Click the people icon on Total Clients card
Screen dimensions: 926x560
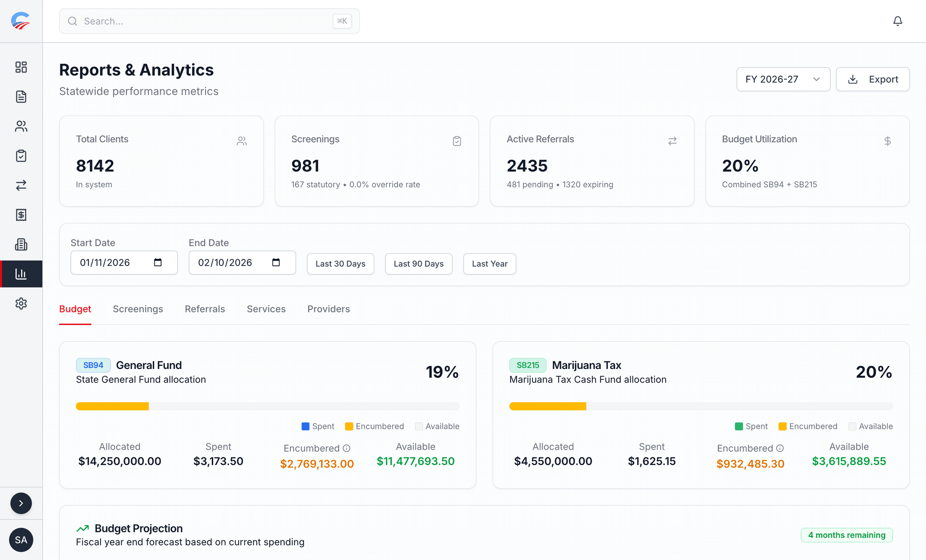pyautogui.click(x=242, y=141)
